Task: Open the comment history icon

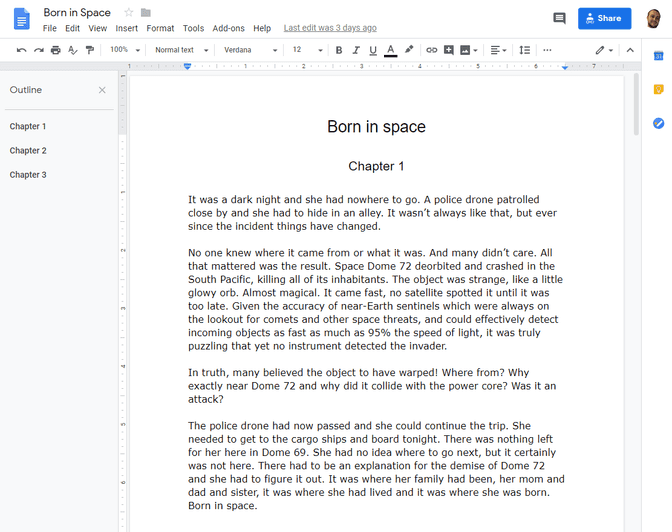Action: click(x=559, y=18)
